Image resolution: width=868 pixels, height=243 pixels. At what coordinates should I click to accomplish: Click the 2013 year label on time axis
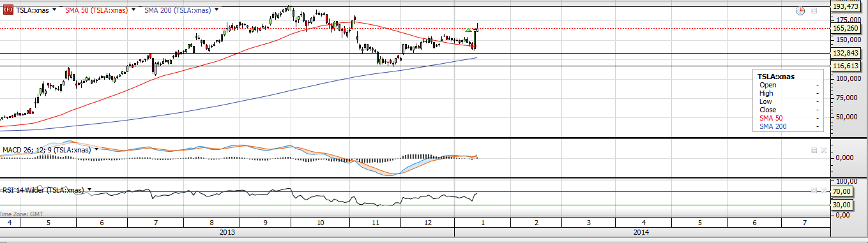pyautogui.click(x=227, y=233)
